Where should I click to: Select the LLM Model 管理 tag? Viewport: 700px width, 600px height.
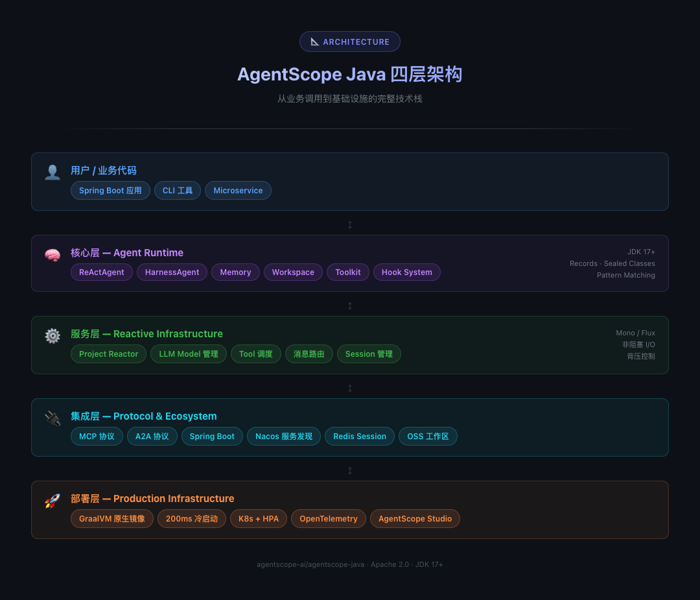[189, 354]
